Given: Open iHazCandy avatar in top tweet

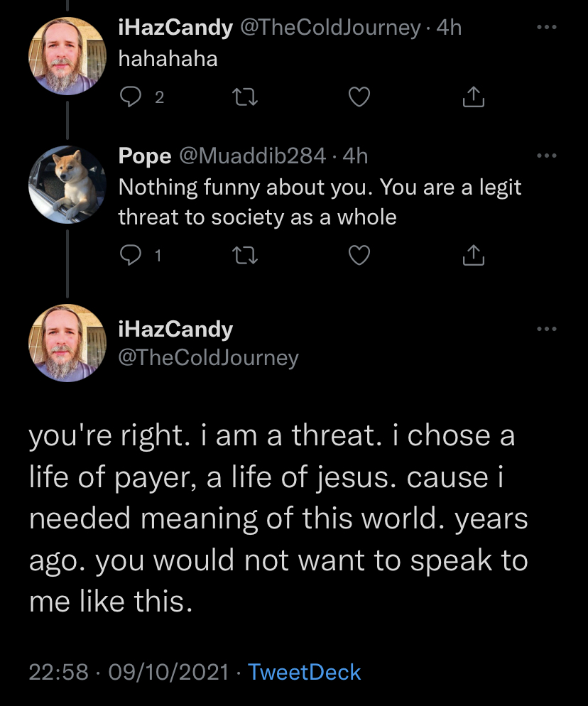Looking at the screenshot, I should pos(67,56).
